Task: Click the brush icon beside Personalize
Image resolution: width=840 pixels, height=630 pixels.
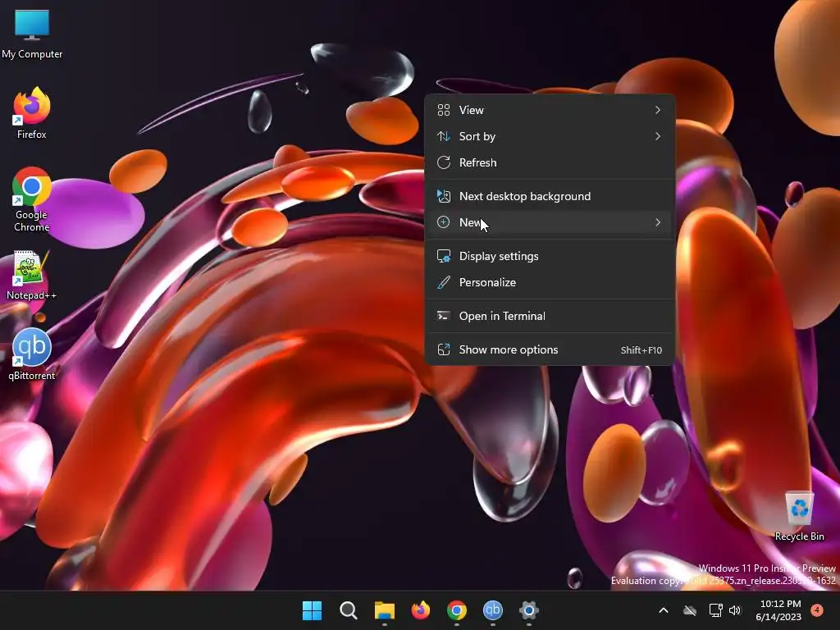Action: click(x=444, y=282)
